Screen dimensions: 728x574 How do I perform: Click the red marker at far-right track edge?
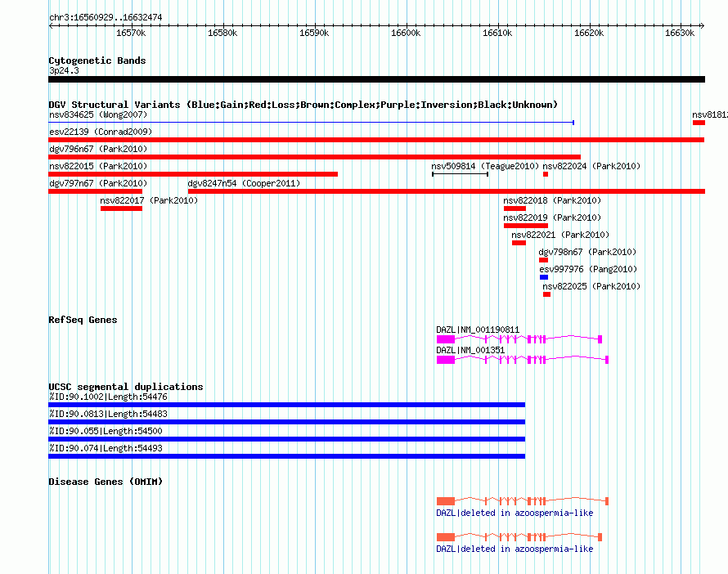pyautogui.click(x=699, y=123)
